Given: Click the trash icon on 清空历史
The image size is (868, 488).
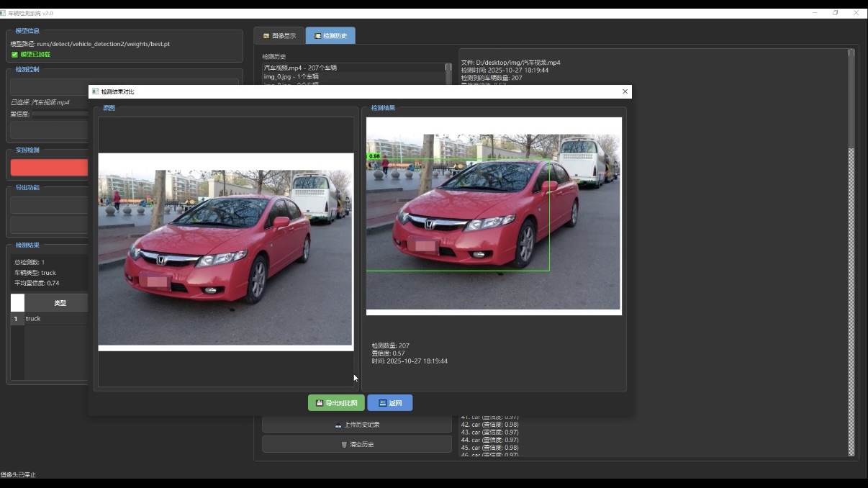Looking at the screenshot, I should point(344,445).
